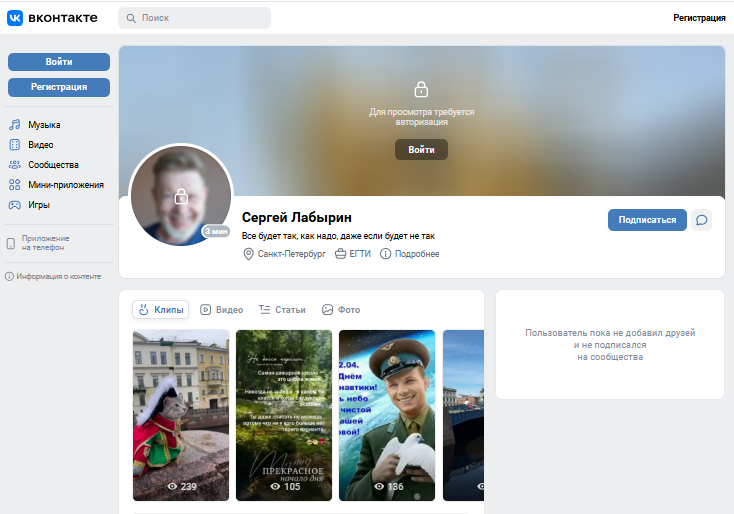Open the Мини-приложения grid icon

[x=15, y=184]
